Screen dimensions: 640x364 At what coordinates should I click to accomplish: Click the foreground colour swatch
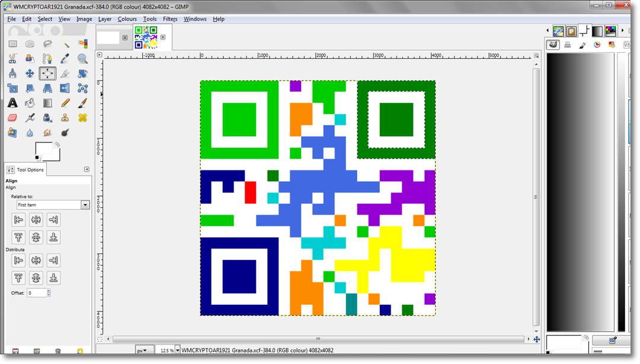pos(44,149)
